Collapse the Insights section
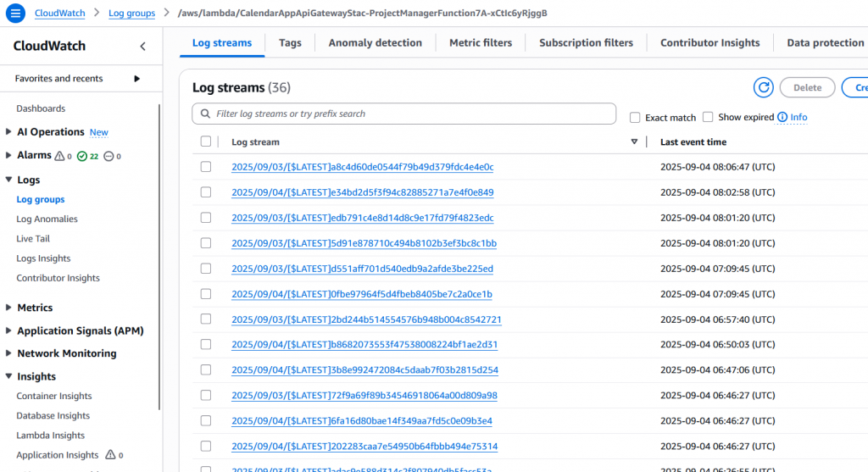 pos(8,376)
